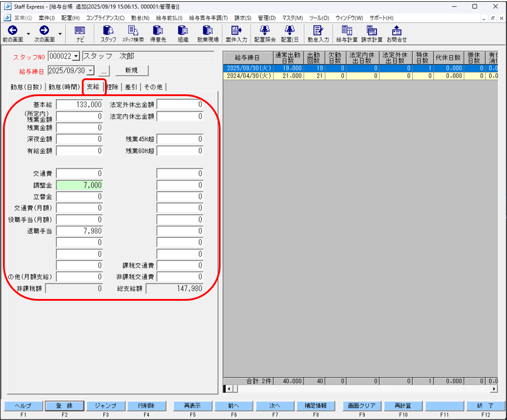Screen dimensions: 507x420
Task: Switch to the 勤怠(時間) tab
Action: click(65, 87)
